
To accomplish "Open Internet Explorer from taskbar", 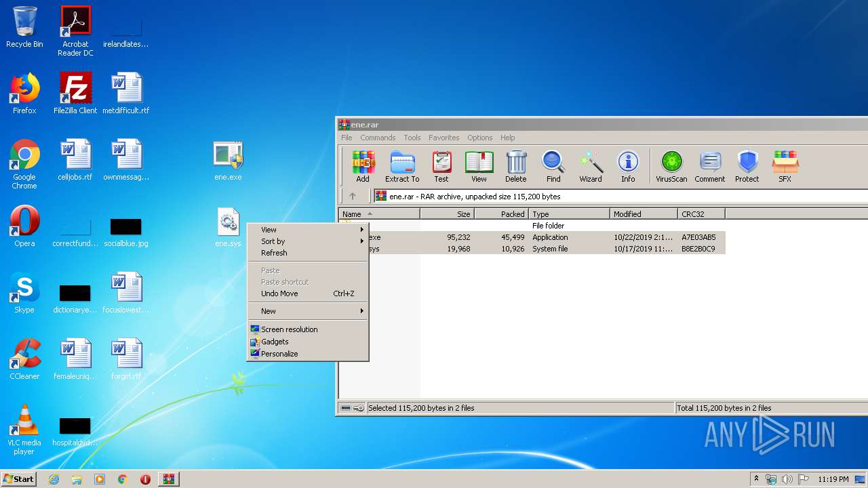I will click(54, 479).
